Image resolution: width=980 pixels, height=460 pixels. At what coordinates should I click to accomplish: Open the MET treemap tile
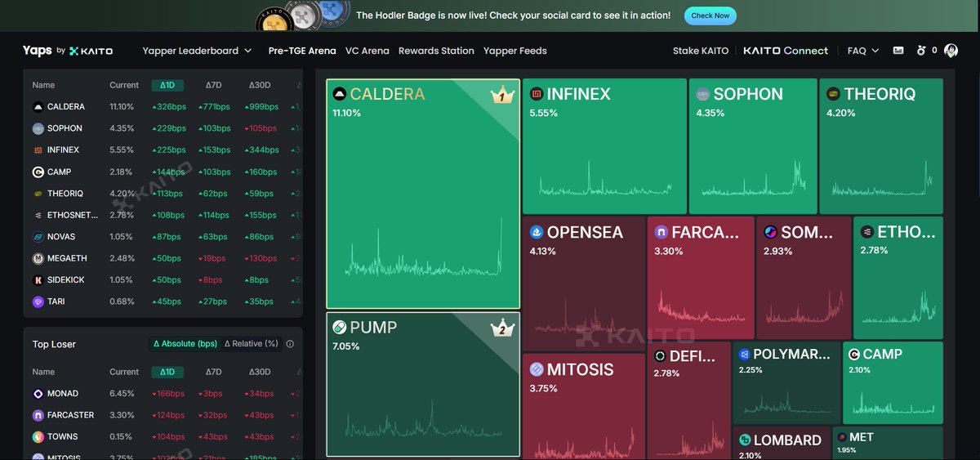pyautogui.click(x=889, y=444)
